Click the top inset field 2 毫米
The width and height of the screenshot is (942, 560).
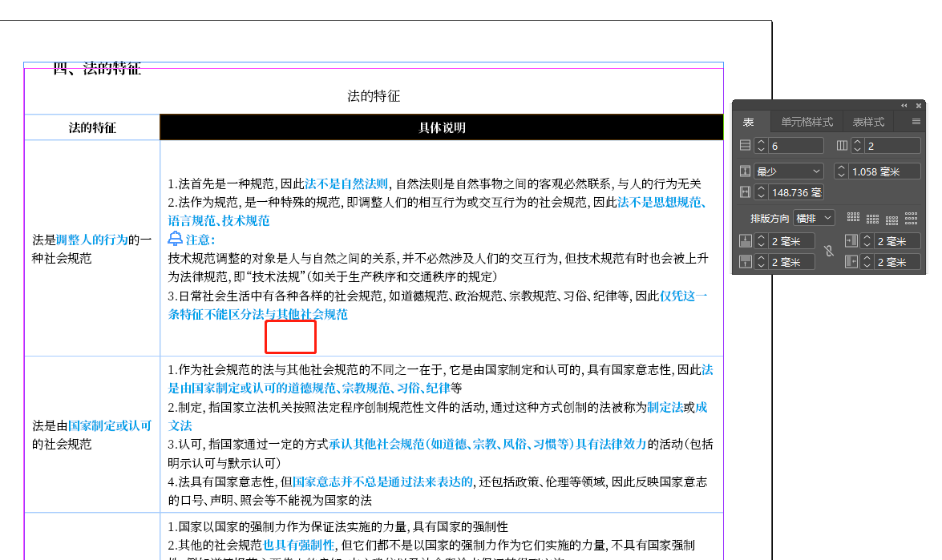coord(791,241)
